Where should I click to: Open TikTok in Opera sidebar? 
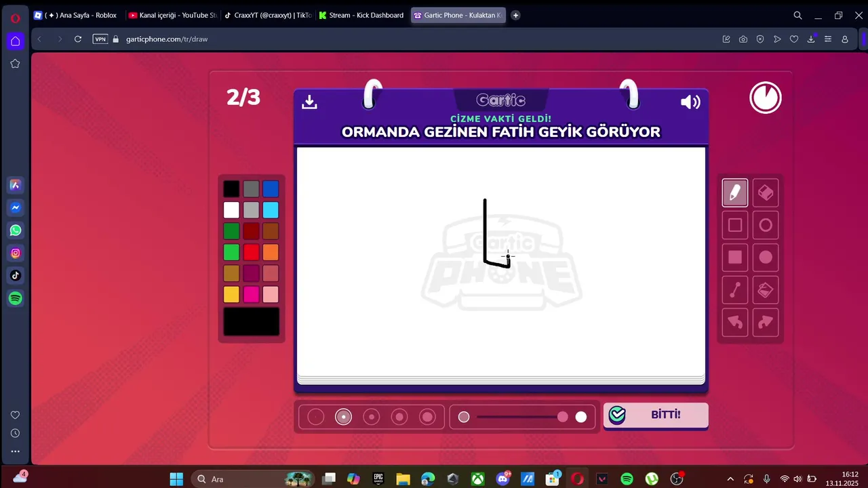click(16, 275)
